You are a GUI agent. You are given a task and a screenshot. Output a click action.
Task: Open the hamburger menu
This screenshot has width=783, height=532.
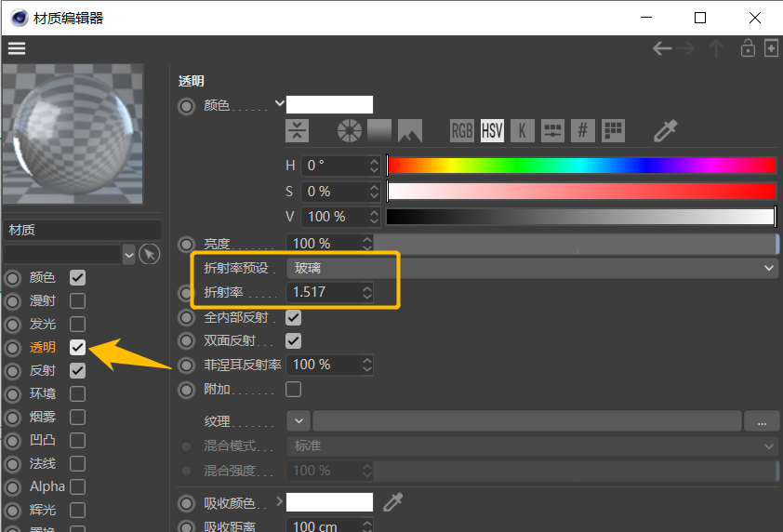click(x=17, y=48)
